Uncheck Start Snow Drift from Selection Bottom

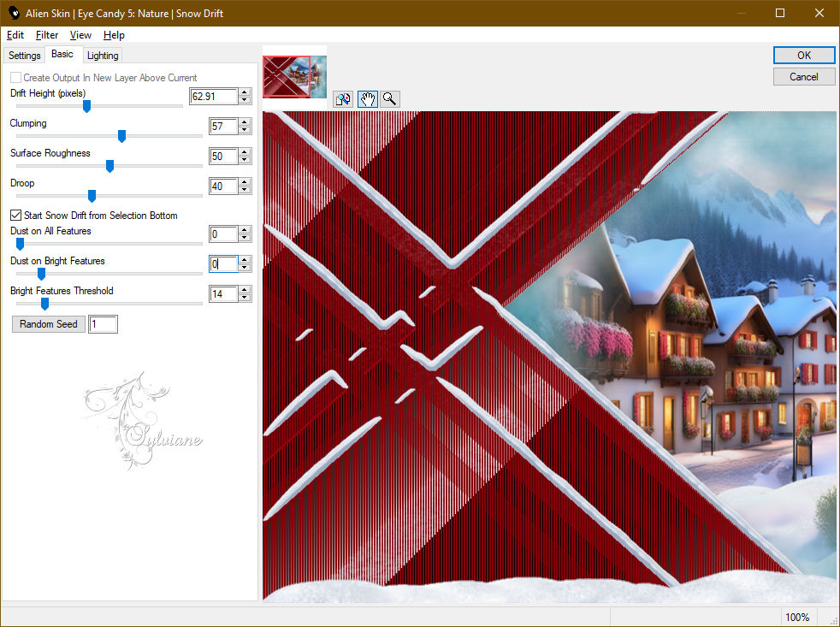click(x=16, y=216)
